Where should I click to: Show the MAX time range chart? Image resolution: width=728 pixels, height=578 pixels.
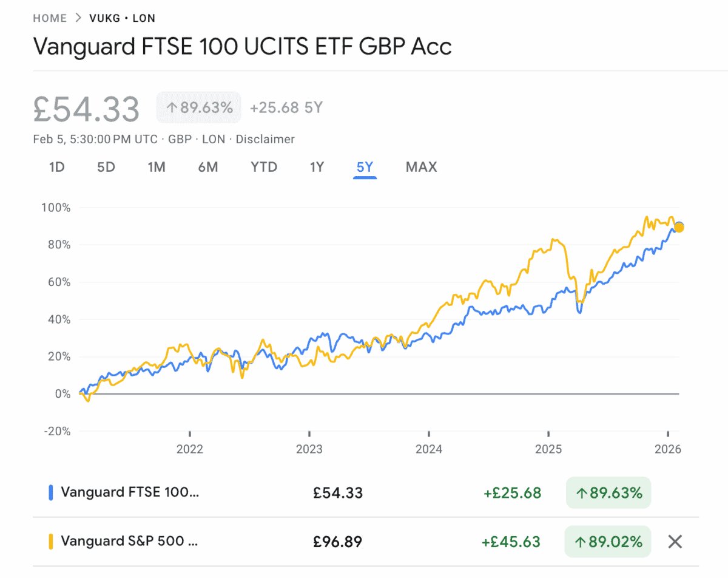click(x=421, y=167)
